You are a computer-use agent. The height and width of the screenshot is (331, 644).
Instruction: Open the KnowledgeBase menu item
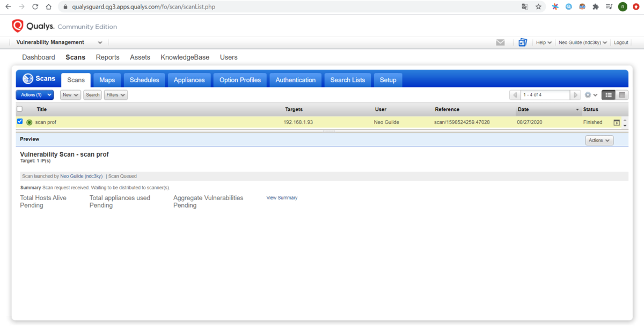[186, 57]
